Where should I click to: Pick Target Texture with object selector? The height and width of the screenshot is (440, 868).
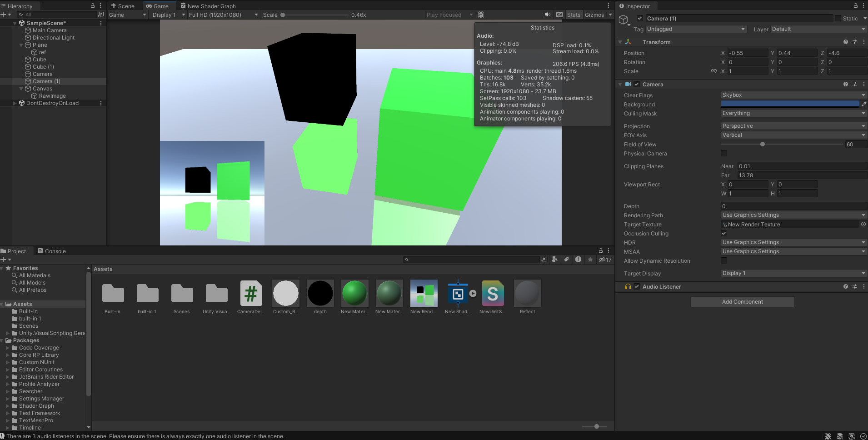click(863, 224)
